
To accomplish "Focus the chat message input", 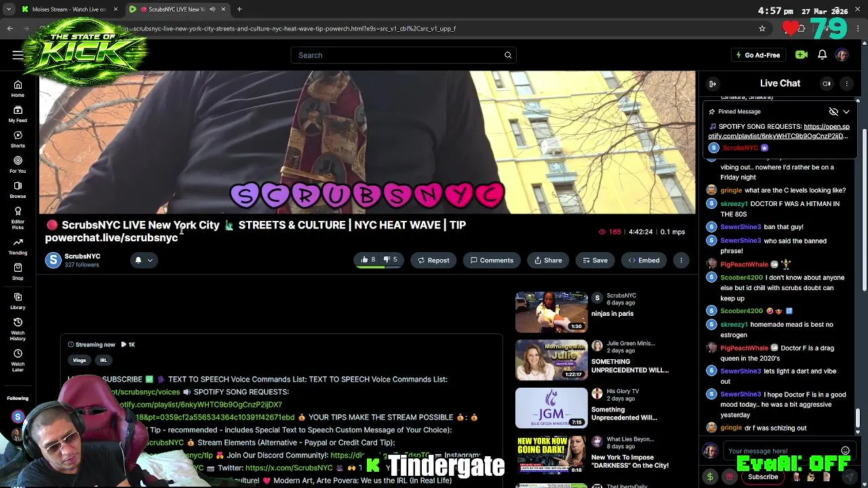I will (x=780, y=451).
